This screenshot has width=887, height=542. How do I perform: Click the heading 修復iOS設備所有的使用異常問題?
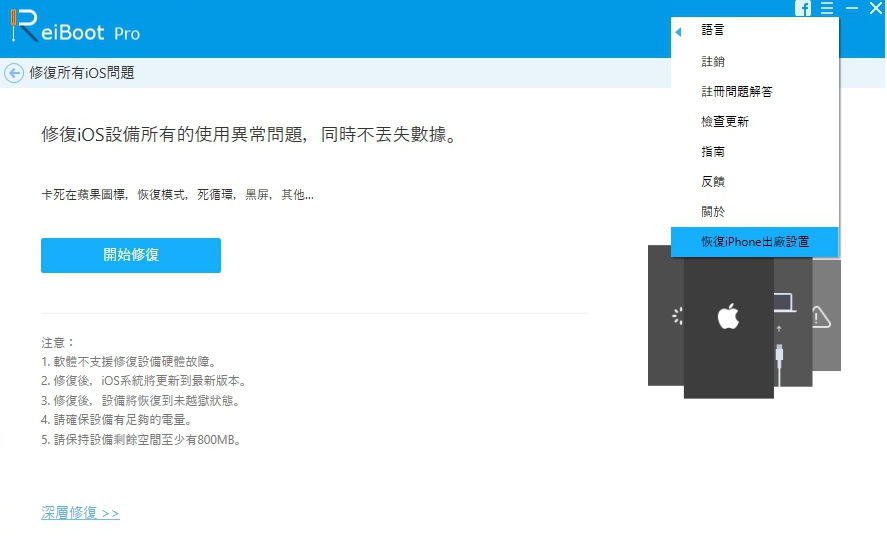click(x=249, y=135)
